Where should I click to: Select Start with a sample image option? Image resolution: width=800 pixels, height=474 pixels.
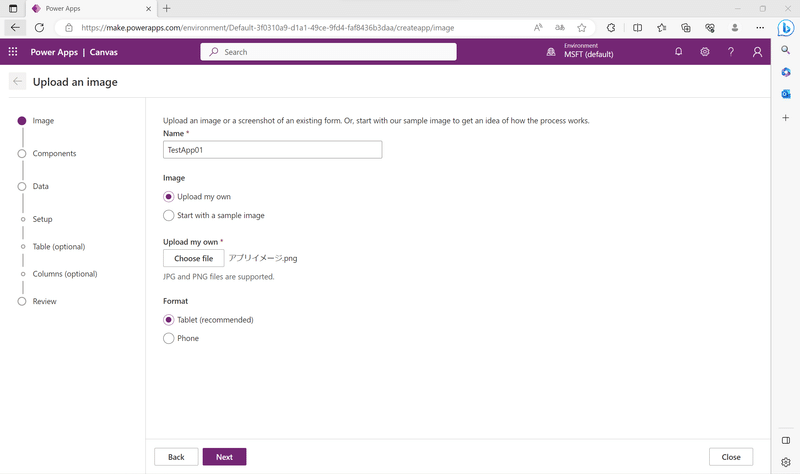click(168, 215)
